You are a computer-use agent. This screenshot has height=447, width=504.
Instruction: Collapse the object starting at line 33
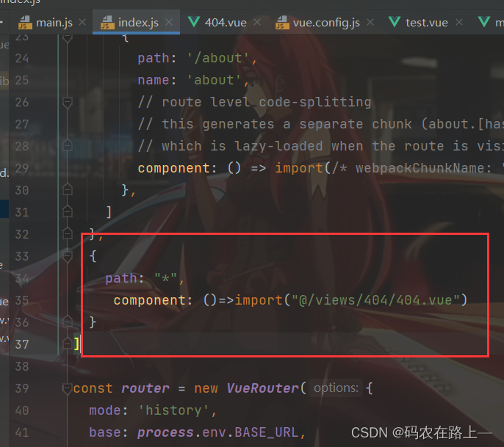67,257
